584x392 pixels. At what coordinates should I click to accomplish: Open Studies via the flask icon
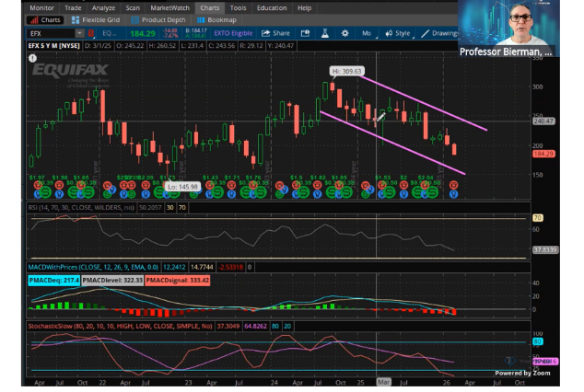pyautogui.click(x=325, y=33)
